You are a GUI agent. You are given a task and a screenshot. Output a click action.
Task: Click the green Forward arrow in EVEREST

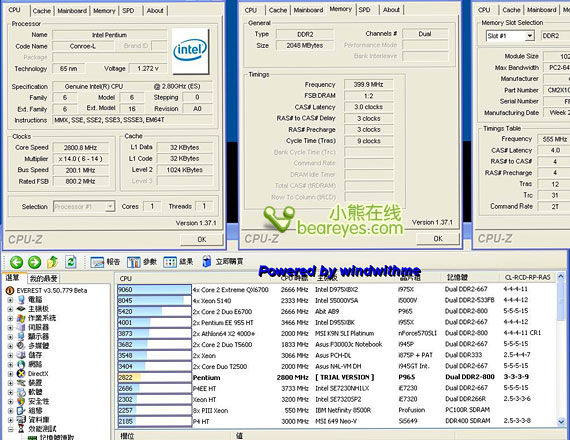[x=35, y=262]
